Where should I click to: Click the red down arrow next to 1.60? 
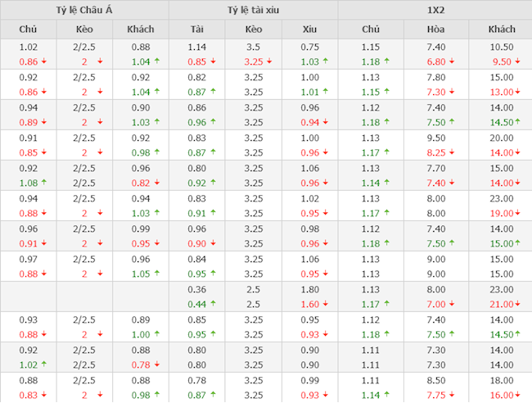324,304
